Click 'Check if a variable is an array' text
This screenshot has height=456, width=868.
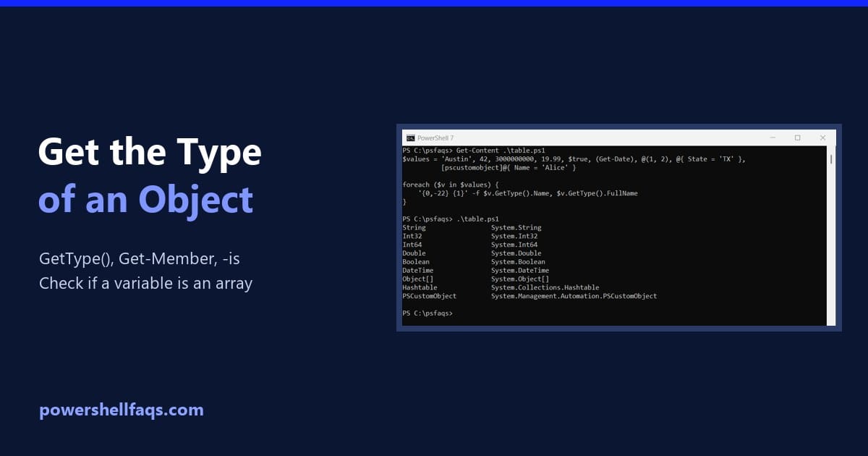coord(146,283)
